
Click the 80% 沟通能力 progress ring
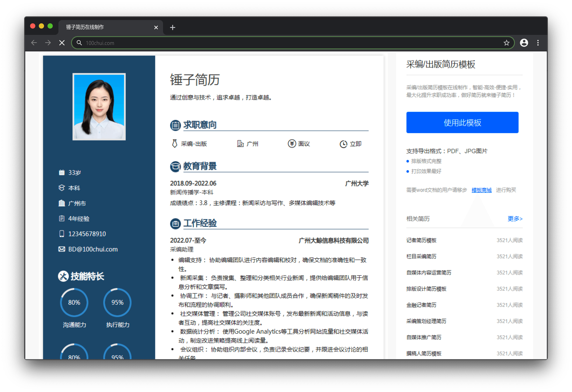click(x=74, y=302)
